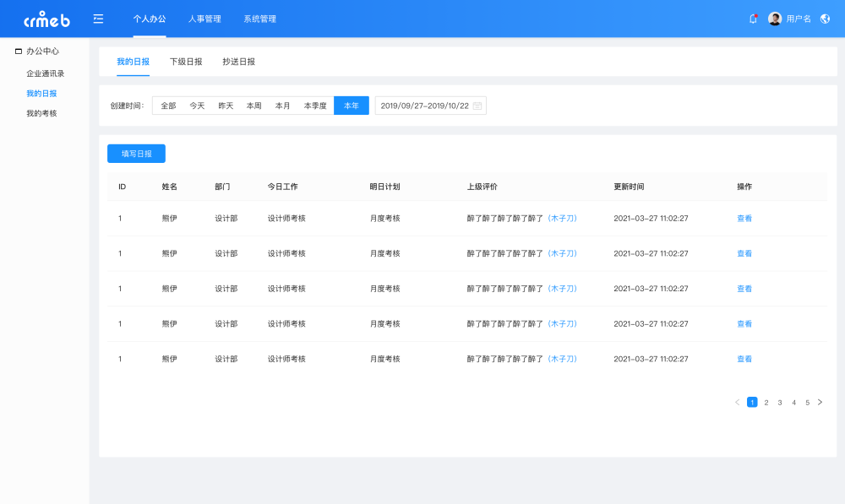
Task: Go to page 2 in pagination
Action: pyautogui.click(x=766, y=402)
